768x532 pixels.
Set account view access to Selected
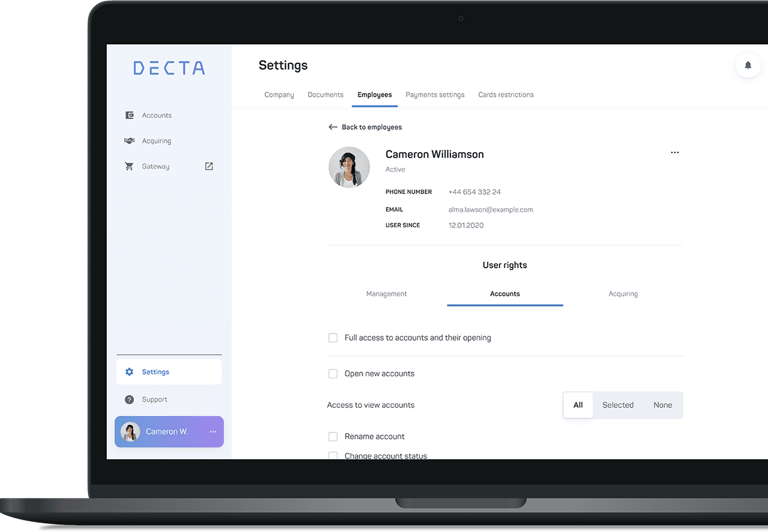[617, 405]
